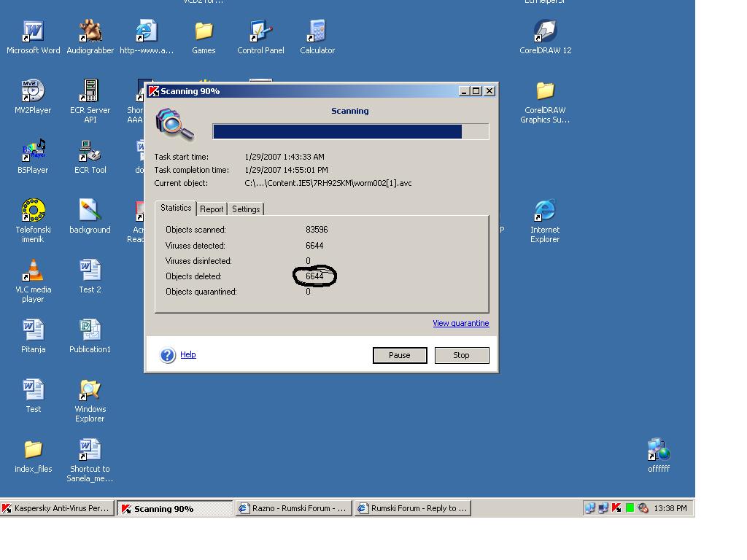This screenshot has height=560, width=747.
Task: Open the View quarantine link
Action: [460, 323]
